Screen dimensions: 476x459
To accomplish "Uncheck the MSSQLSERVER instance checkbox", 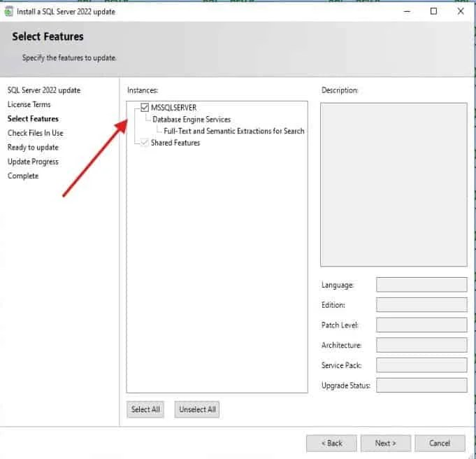I will coord(145,107).
